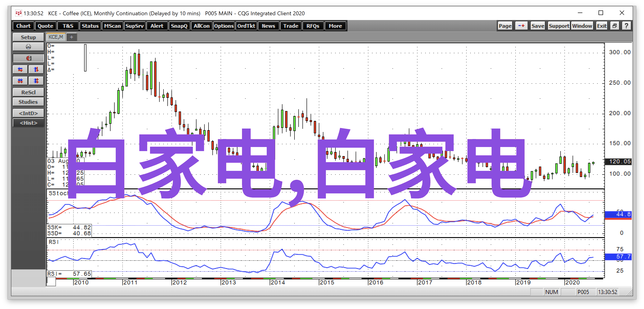
Task: Click the horizontal compress arrows icon
Action: pyautogui.click(x=20, y=81)
